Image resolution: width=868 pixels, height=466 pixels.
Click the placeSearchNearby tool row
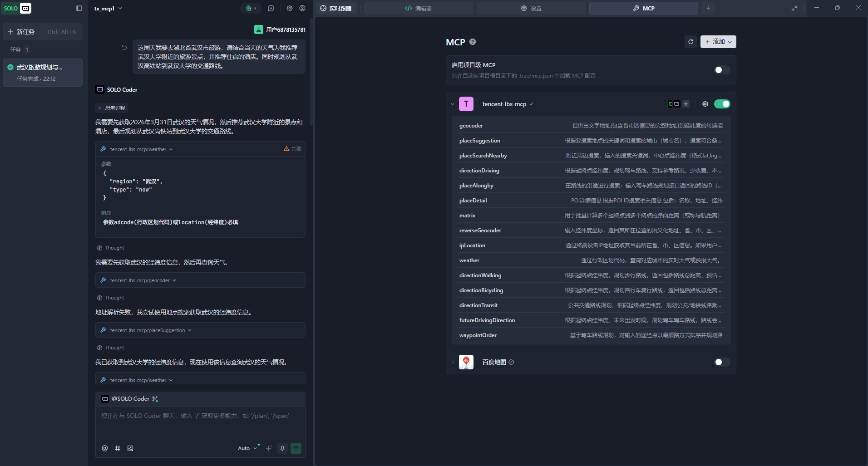click(591, 156)
